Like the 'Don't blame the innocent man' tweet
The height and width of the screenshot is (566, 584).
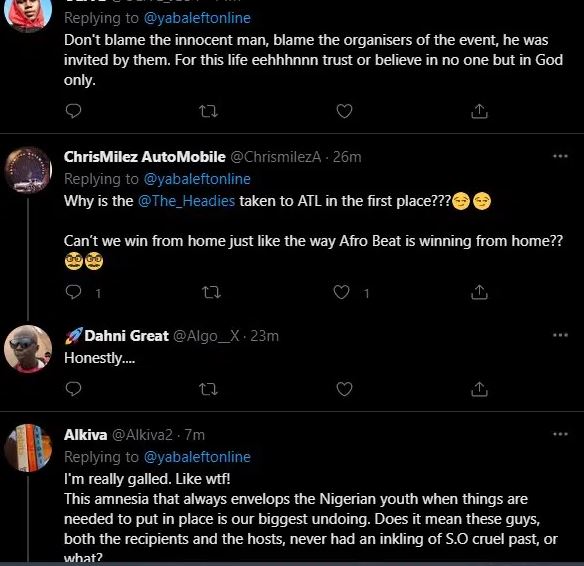pos(344,111)
